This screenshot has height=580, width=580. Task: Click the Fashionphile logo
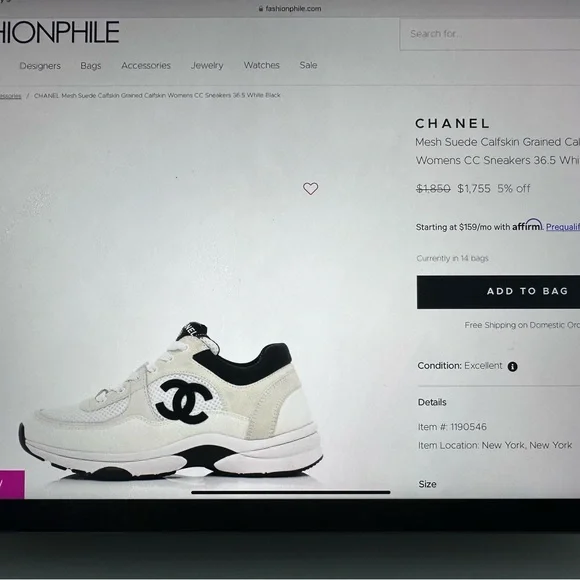click(x=59, y=32)
